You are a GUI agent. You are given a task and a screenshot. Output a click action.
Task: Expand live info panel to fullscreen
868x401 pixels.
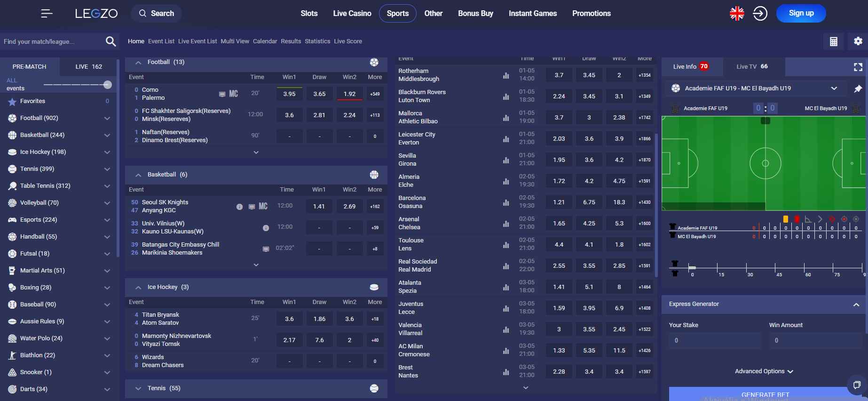coord(858,67)
